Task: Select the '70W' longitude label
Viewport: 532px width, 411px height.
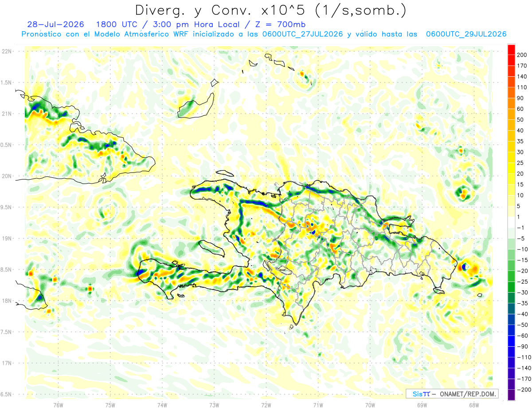Action: 370,405
